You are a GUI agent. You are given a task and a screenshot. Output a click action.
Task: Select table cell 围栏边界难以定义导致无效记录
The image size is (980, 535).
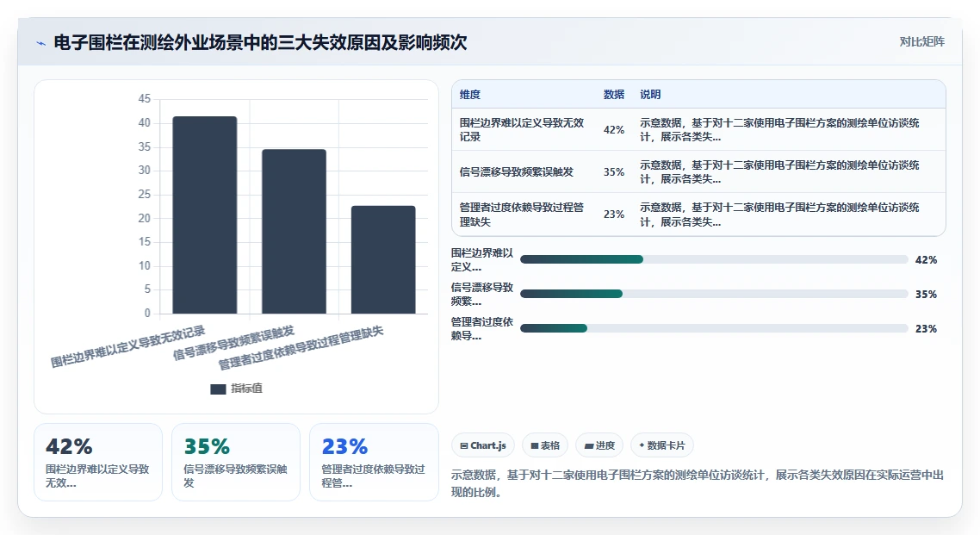pos(523,129)
